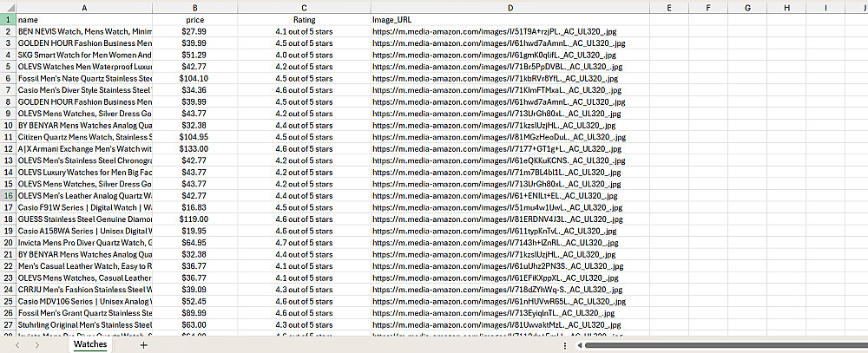Viewport: 868px width, 353px height.
Task: Click the $34.36 price cell
Action: pos(194,90)
